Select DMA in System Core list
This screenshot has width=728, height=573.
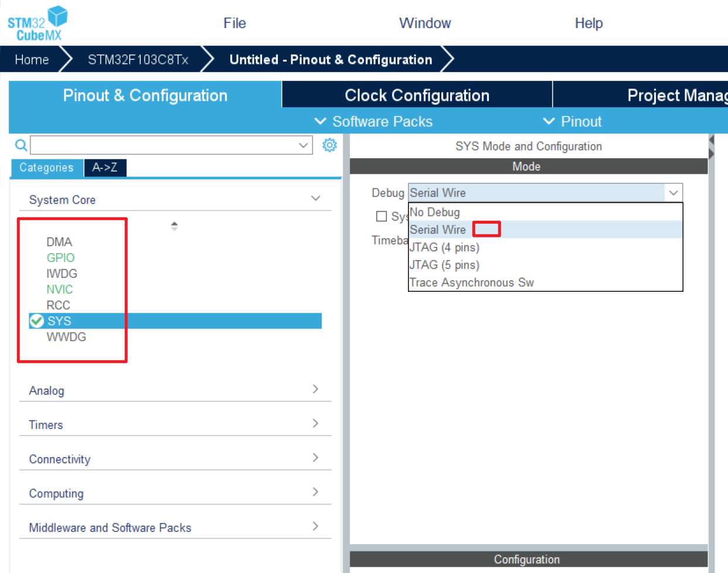[59, 241]
